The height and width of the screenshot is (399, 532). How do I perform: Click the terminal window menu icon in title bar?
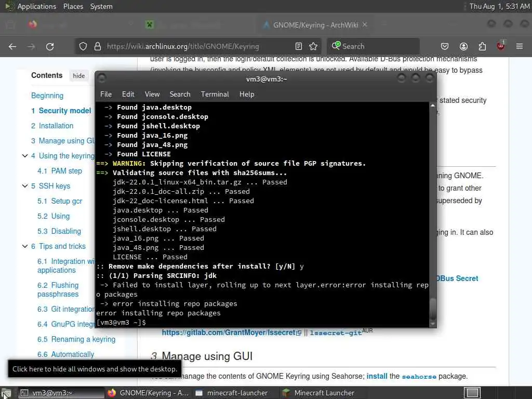coord(102,78)
